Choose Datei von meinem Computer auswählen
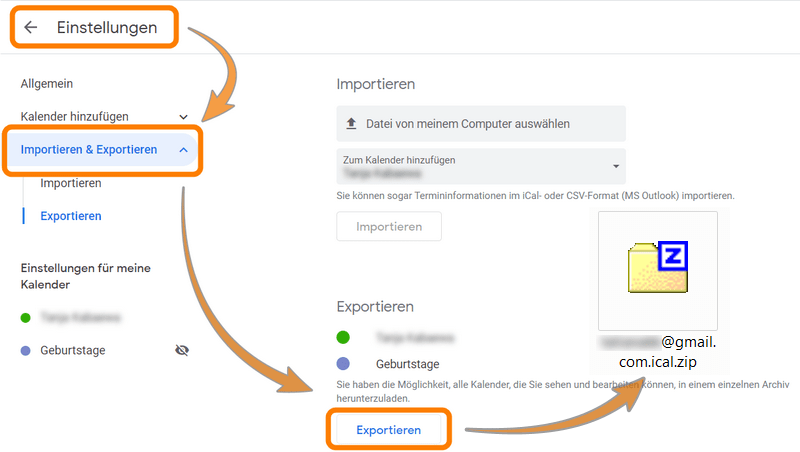800x452 pixels. (481, 123)
